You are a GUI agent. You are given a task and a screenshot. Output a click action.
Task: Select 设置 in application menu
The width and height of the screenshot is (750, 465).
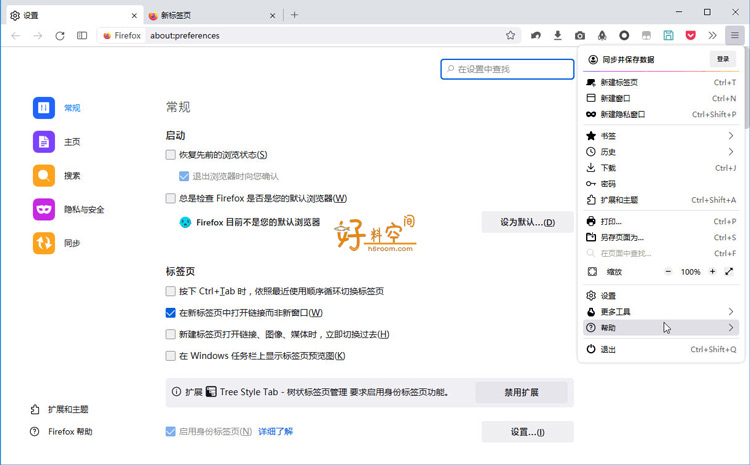(661, 296)
